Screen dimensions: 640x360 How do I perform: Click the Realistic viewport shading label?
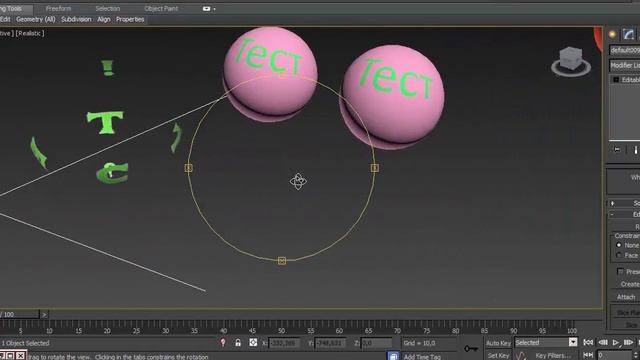(30, 33)
